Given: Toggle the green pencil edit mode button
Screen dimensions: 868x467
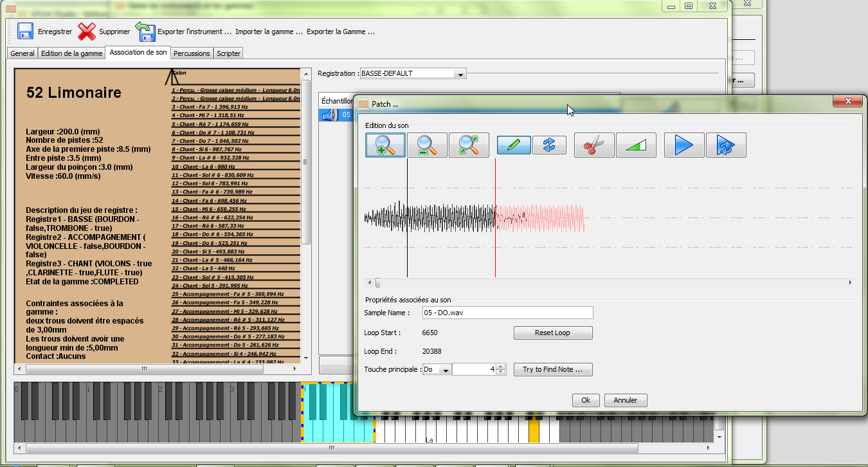Looking at the screenshot, I should pos(514,145).
